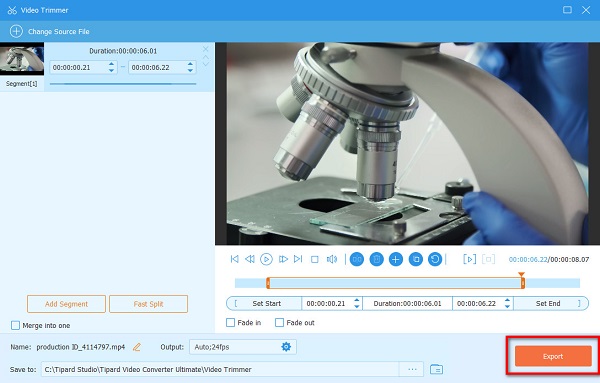Image resolution: width=600 pixels, height=383 pixels.
Task: Click the Fast Split button
Action: (x=148, y=304)
